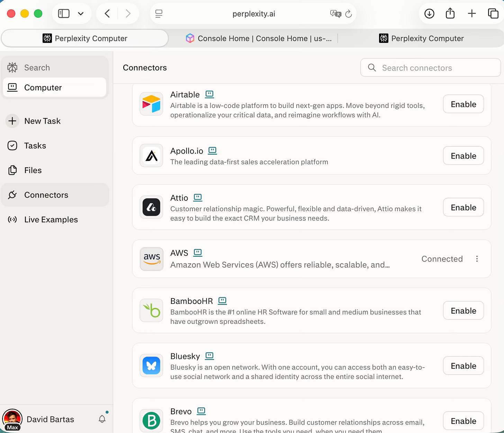Open Files in the sidebar

[x=55, y=170]
